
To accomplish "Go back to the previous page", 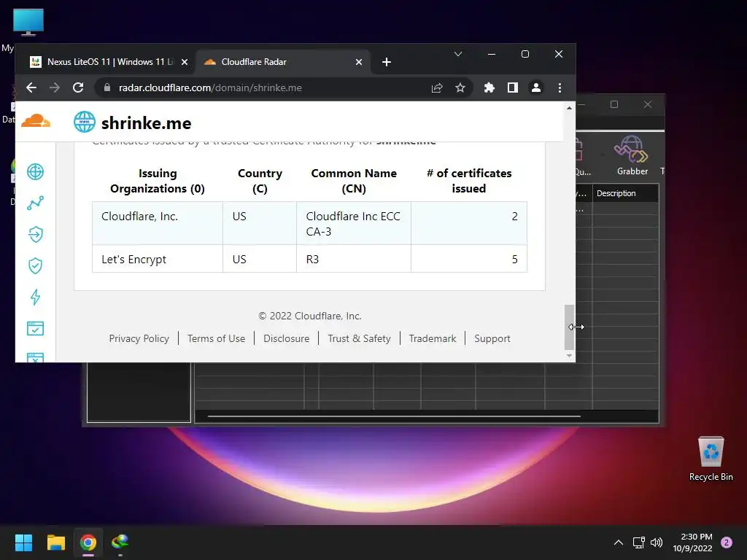I will [x=31, y=87].
